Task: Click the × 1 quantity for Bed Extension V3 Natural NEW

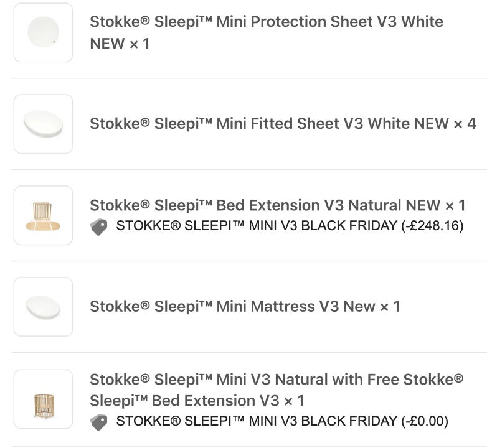Action: pyautogui.click(x=455, y=205)
